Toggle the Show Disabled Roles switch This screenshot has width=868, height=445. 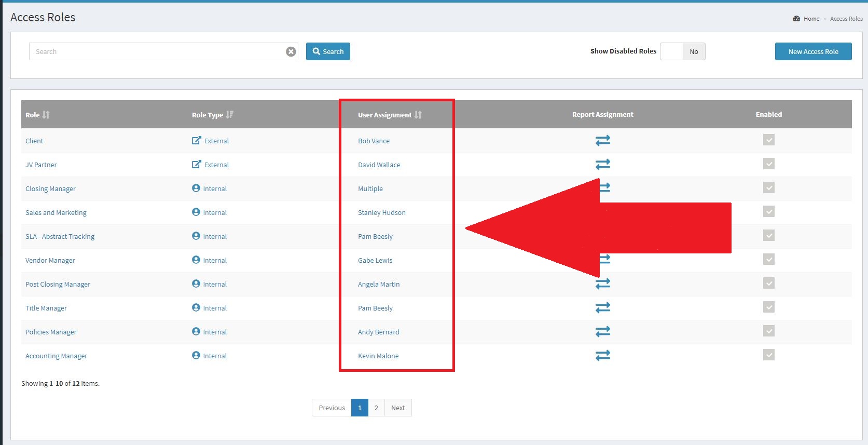(x=682, y=51)
